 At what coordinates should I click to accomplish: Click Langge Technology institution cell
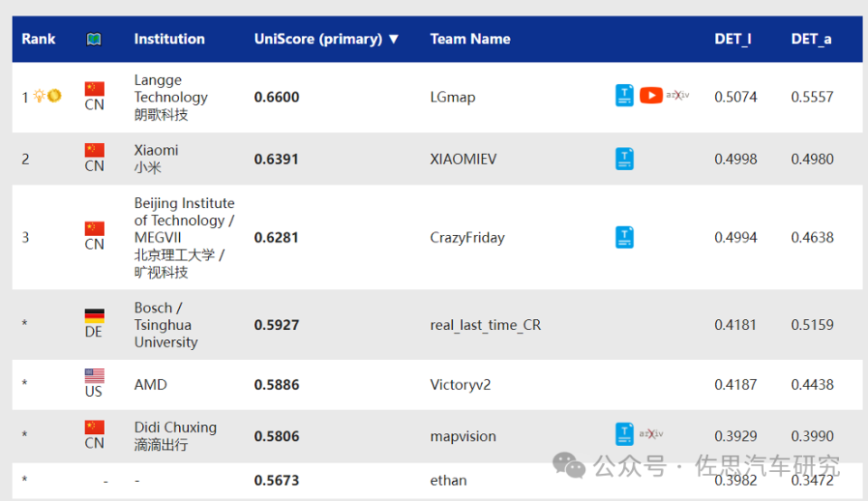point(171,98)
